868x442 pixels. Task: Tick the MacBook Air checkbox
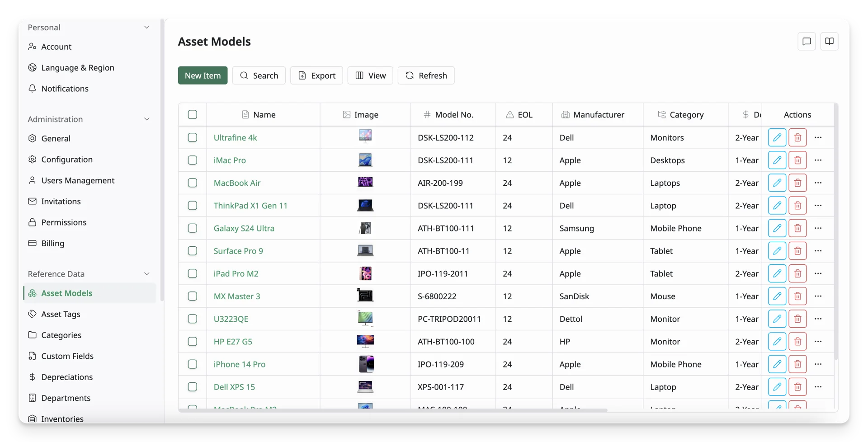(193, 183)
